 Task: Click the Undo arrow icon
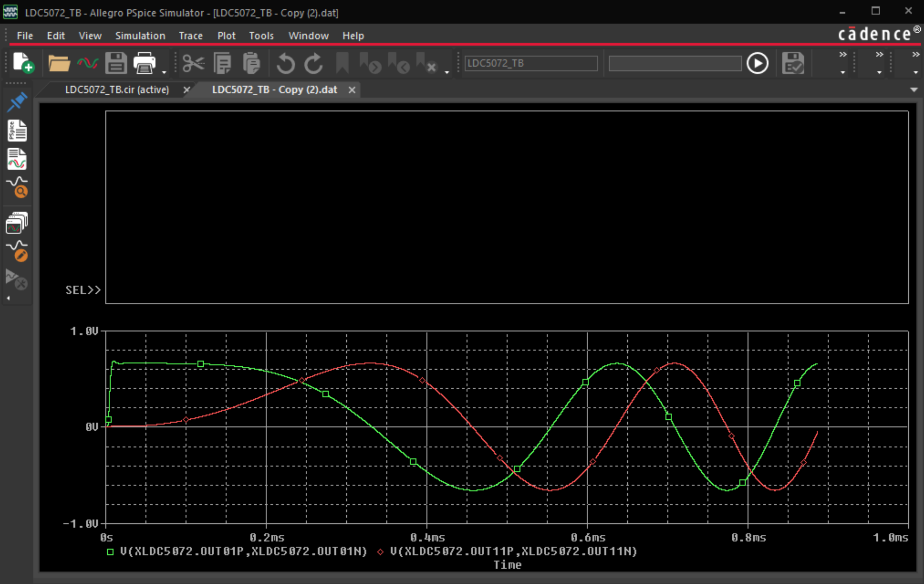(x=285, y=63)
